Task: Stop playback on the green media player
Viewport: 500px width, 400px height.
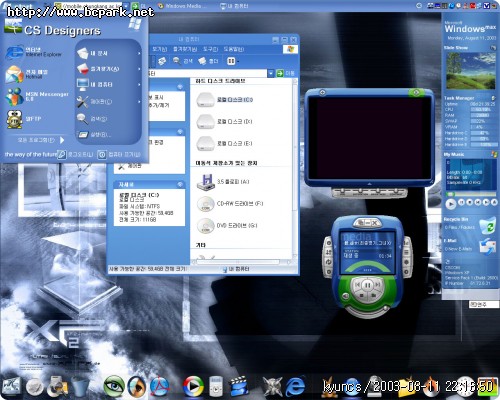Action: pyautogui.click(x=362, y=295)
